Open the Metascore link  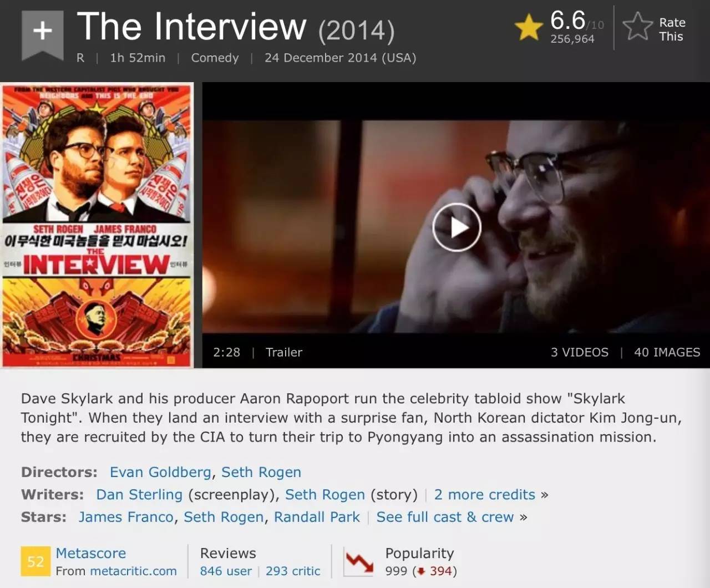pos(91,553)
